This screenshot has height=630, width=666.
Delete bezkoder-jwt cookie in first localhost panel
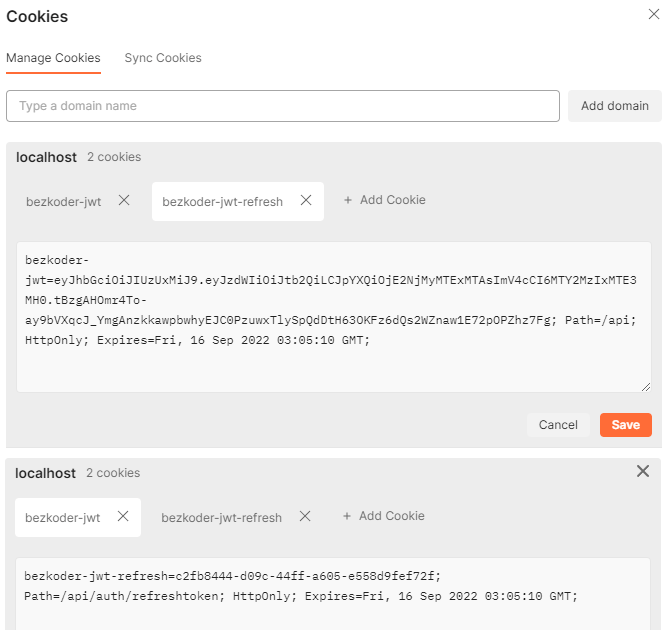pos(124,200)
